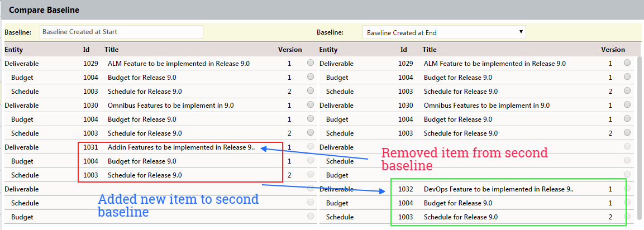Image resolution: width=644 pixels, height=230 pixels.
Task: Select radio button for left Deliverable 1031 Addin row
Action: [x=311, y=147]
